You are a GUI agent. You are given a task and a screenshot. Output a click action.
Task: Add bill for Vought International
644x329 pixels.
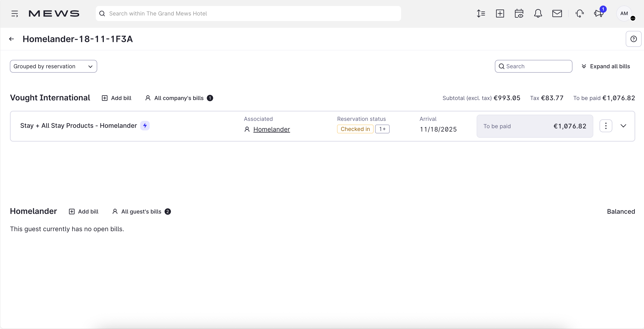(117, 98)
